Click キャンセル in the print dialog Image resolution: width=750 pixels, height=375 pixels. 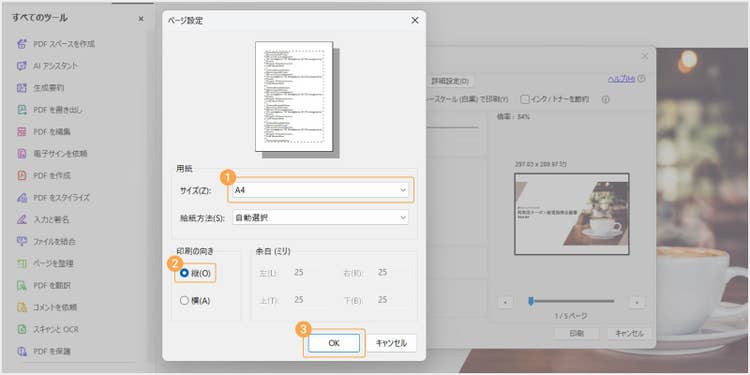(x=629, y=333)
